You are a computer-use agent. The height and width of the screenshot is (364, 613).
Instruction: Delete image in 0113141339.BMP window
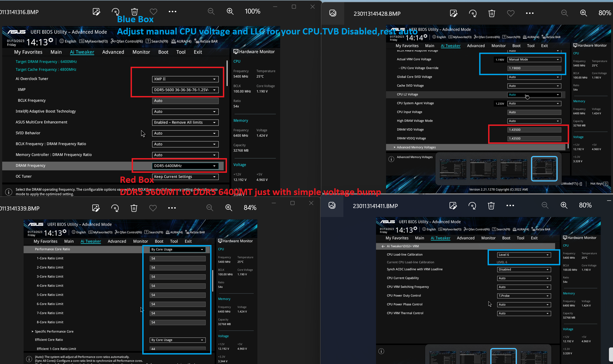tap(134, 208)
